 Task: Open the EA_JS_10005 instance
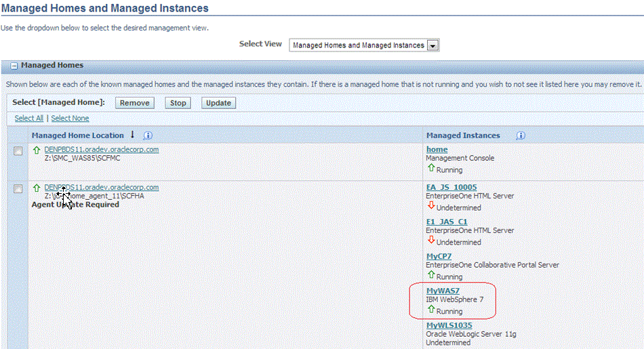[x=451, y=187]
